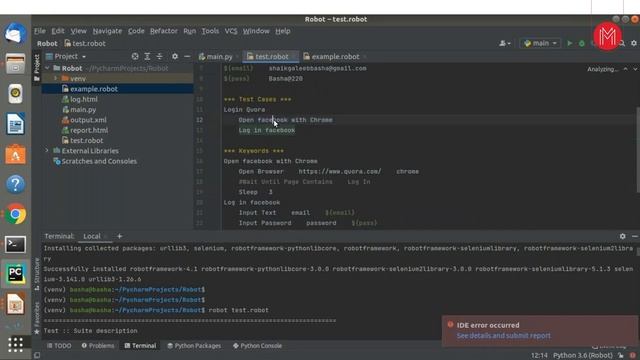Collapse the Robot root folder
Viewport: 640px width, 360px height.
[x=47, y=68]
